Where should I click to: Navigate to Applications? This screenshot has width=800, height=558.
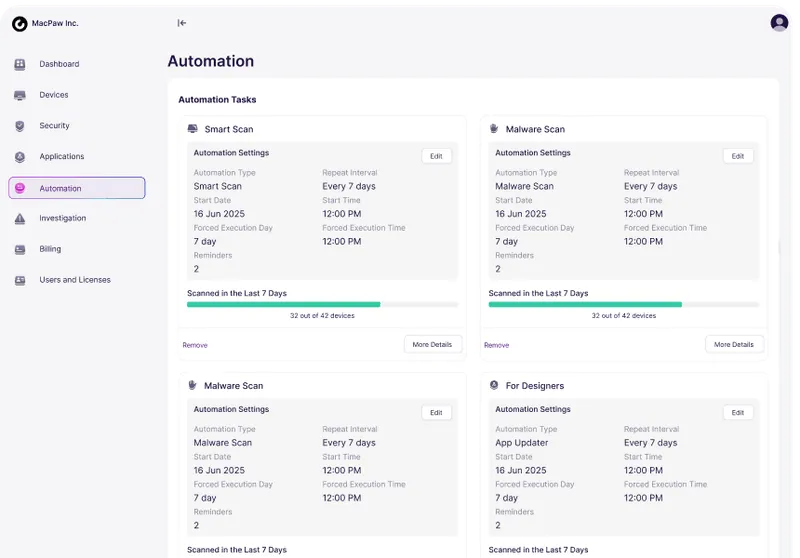point(62,157)
